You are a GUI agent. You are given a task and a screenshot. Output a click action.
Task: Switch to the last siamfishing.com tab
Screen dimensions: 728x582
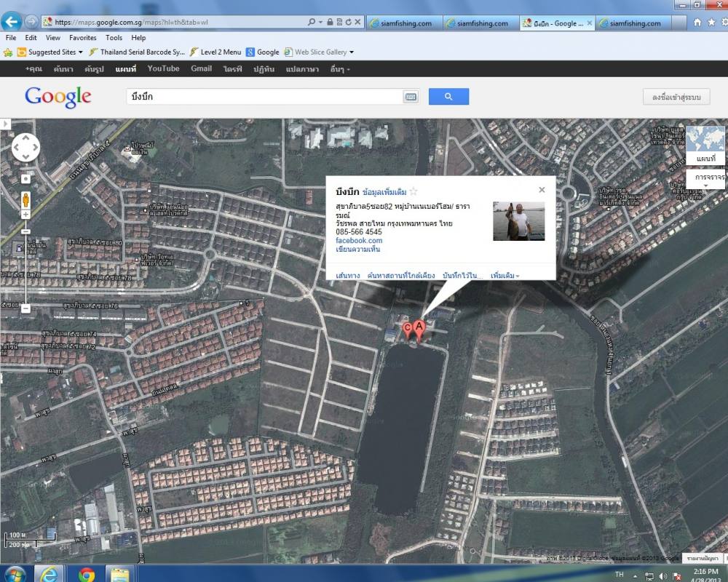[634, 23]
